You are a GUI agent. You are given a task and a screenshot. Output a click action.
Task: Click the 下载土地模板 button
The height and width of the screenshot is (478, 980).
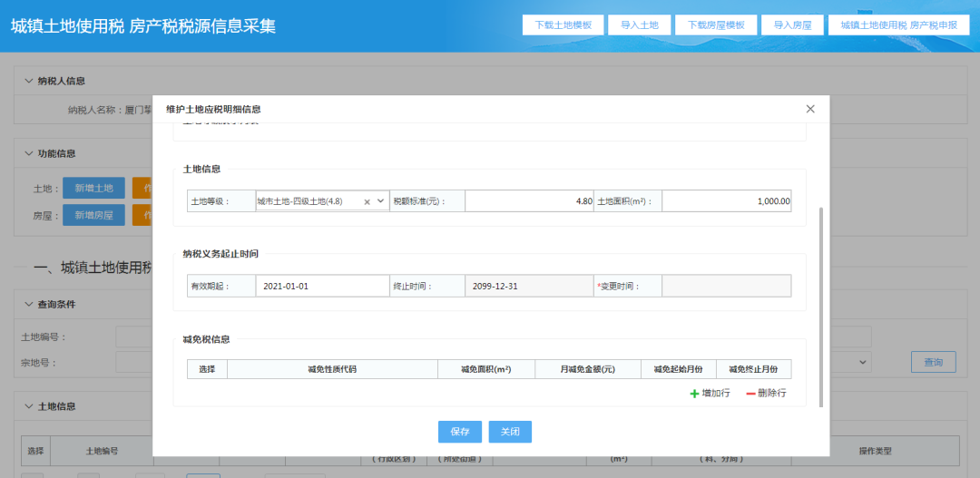[563, 25]
